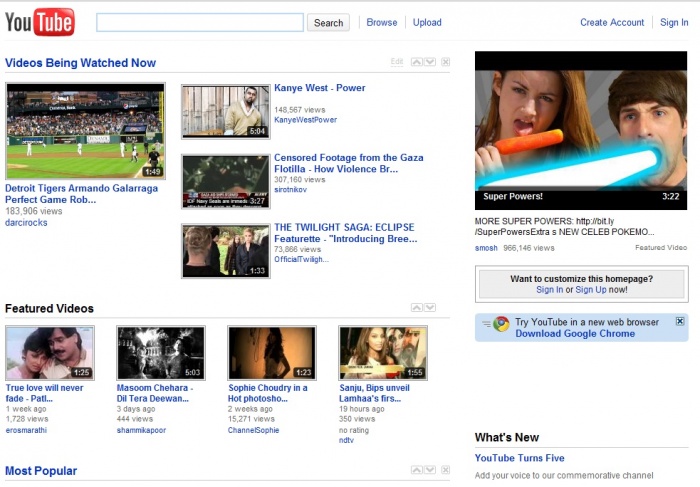
Task: Play the Gaza Flotilla footage thumbnail
Action: [x=225, y=181]
